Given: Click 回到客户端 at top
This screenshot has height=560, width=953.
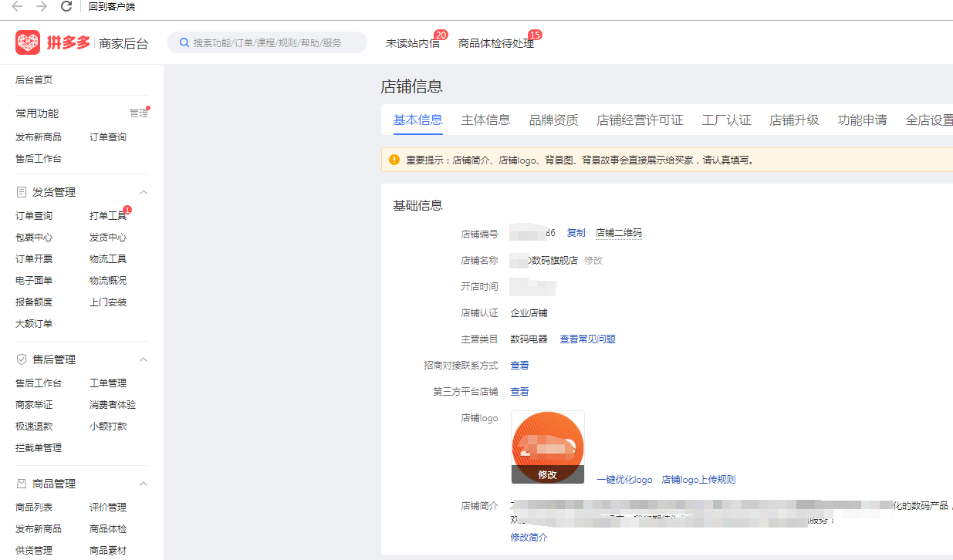Looking at the screenshot, I should (112, 6).
